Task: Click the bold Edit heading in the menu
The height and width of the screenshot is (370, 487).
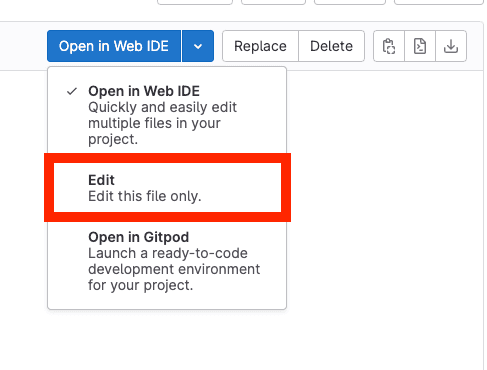Action: pos(101,180)
